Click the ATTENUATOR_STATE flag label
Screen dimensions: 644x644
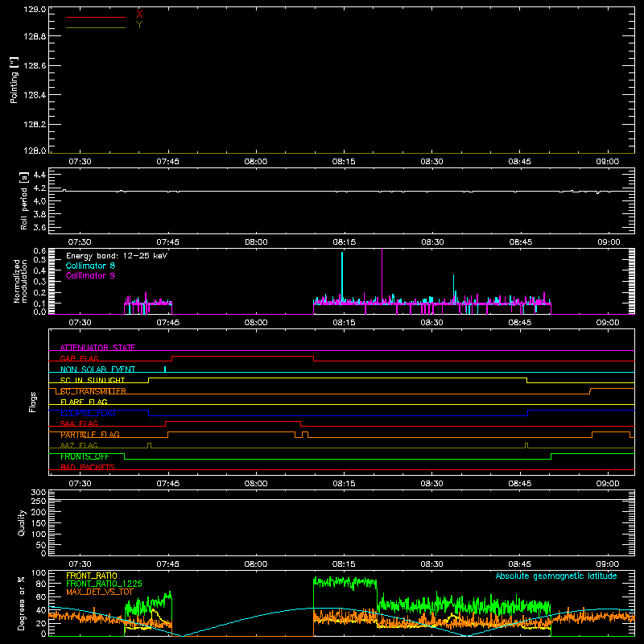pos(97,348)
